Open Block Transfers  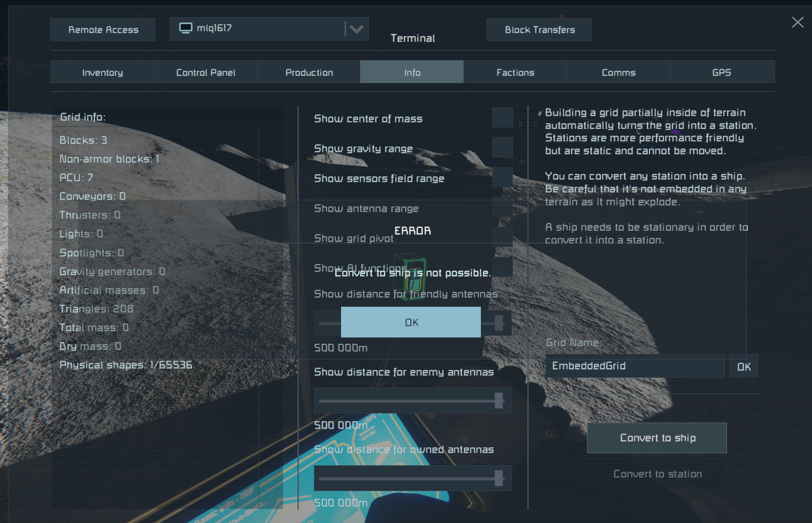point(539,30)
